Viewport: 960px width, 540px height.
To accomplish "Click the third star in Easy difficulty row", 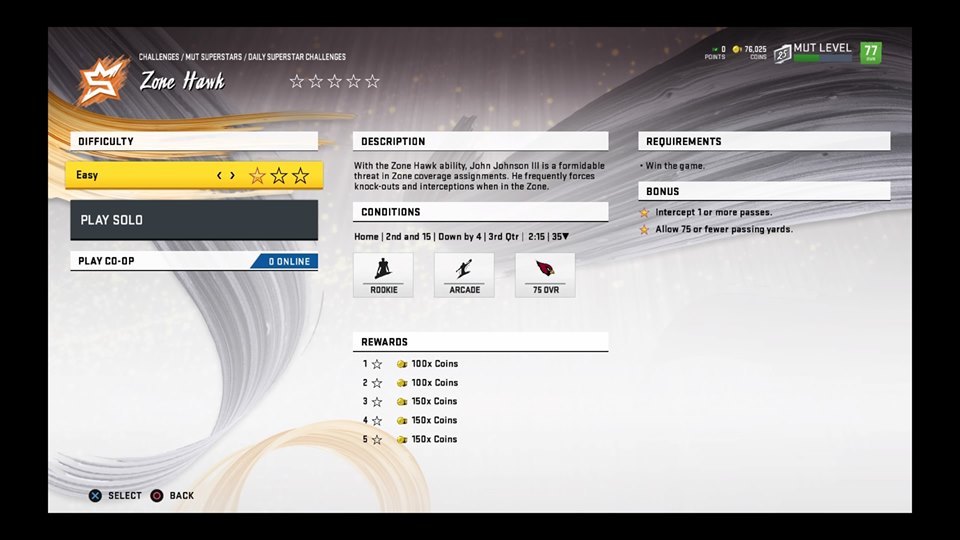I will (x=300, y=176).
